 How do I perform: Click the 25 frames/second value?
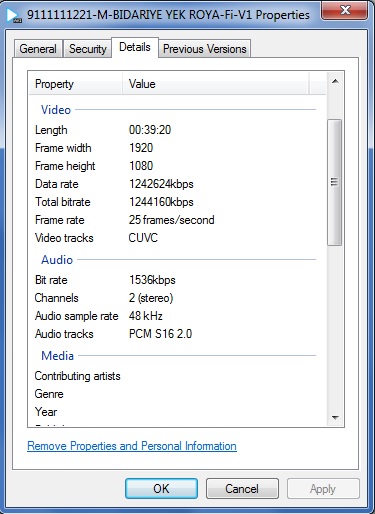(172, 220)
